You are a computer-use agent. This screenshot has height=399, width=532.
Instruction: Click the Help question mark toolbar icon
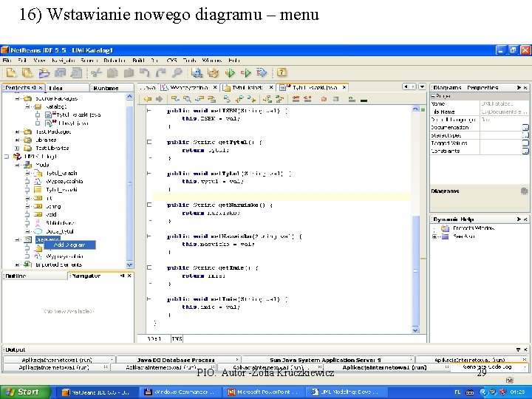(x=282, y=72)
